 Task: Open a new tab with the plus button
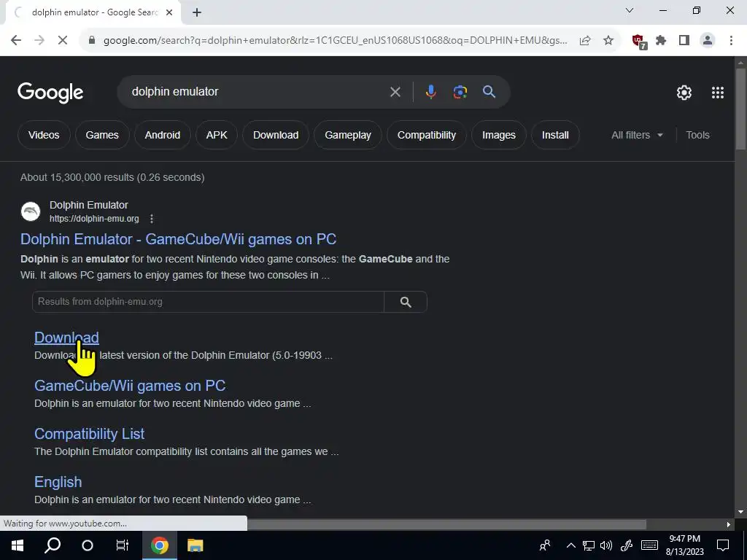click(197, 13)
